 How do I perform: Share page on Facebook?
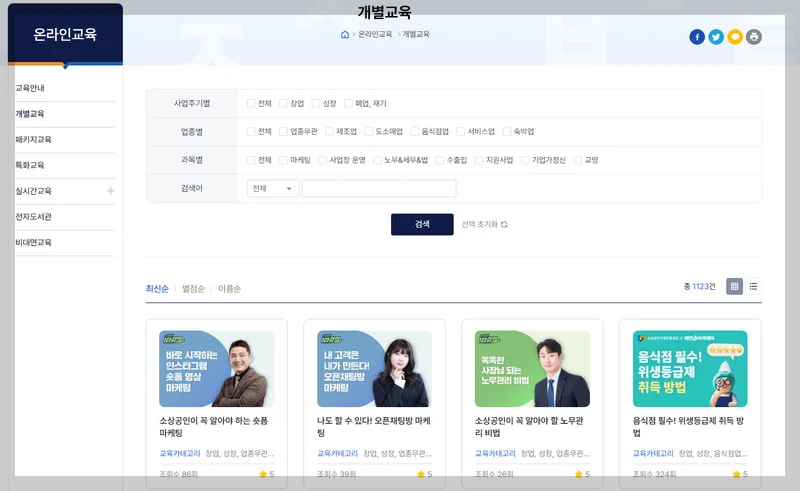point(697,37)
